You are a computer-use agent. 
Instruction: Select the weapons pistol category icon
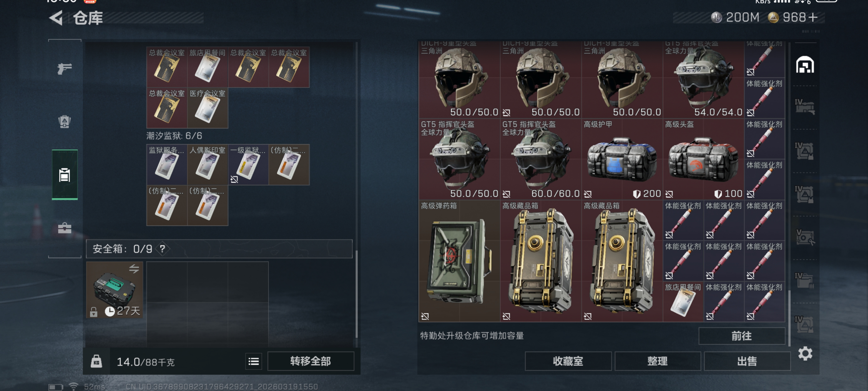click(x=64, y=69)
